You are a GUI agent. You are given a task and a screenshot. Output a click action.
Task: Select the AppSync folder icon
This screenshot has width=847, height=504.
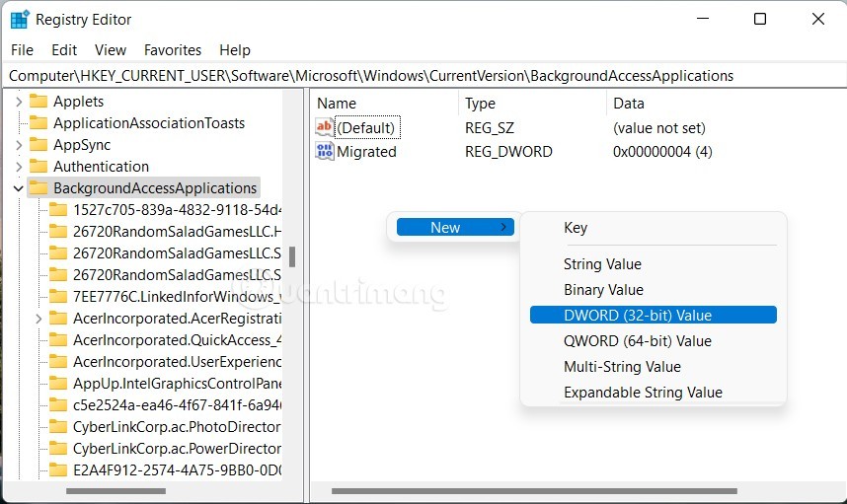point(38,145)
